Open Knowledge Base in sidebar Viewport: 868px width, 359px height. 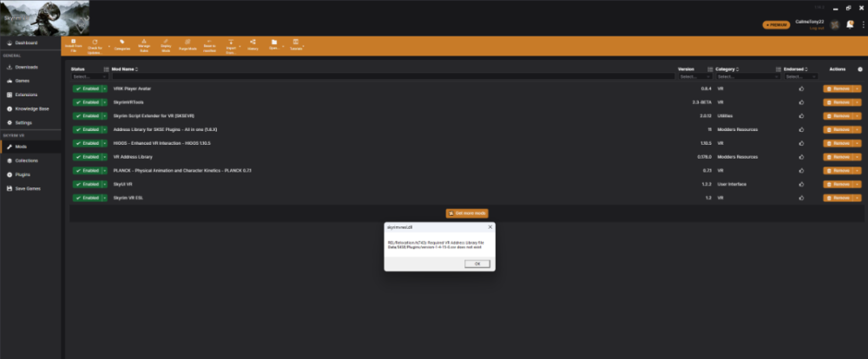30,108
